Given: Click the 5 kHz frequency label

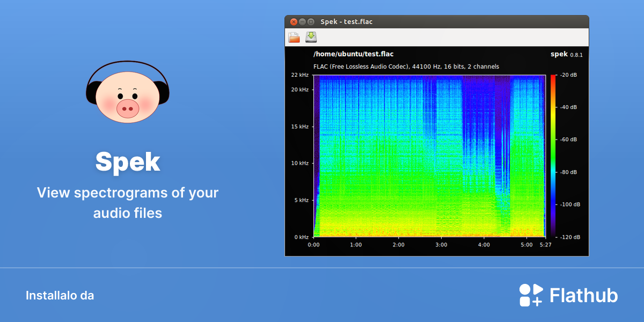Looking at the screenshot, I should [302, 200].
